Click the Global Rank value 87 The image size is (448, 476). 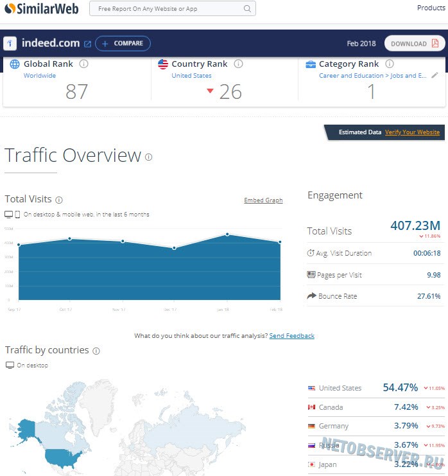pyautogui.click(x=76, y=92)
